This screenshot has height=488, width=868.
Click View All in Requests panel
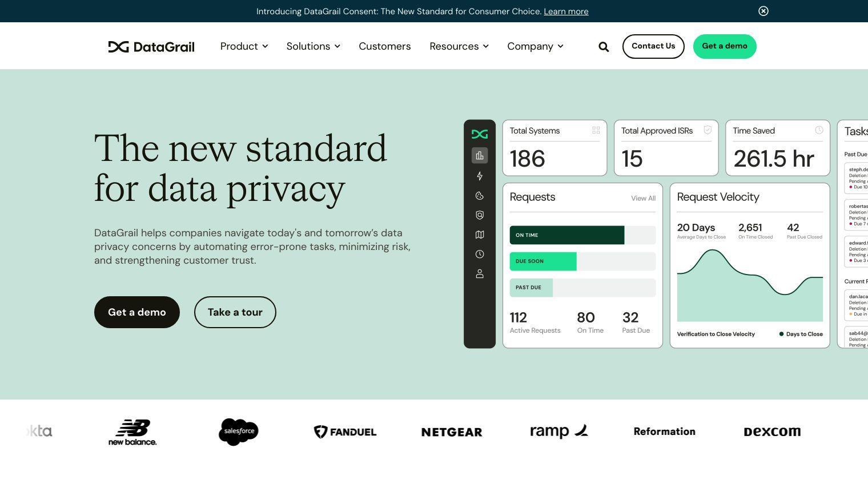coord(643,198)
